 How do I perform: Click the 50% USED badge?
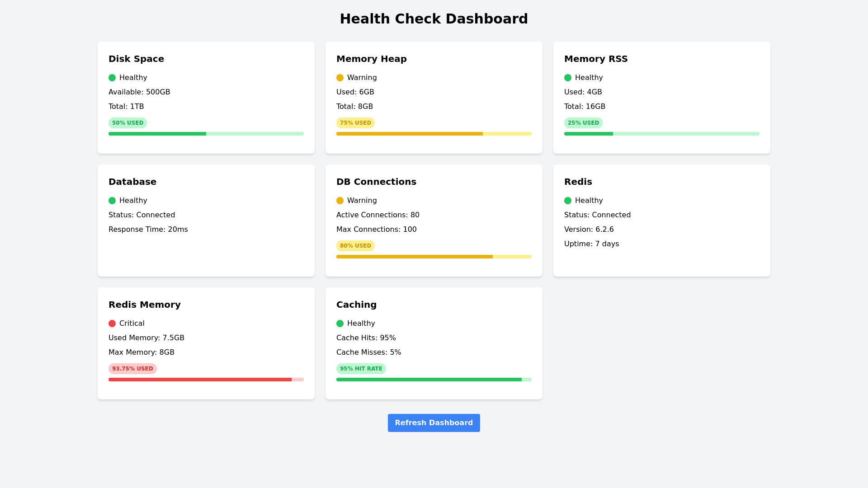(x=127, y=123)
